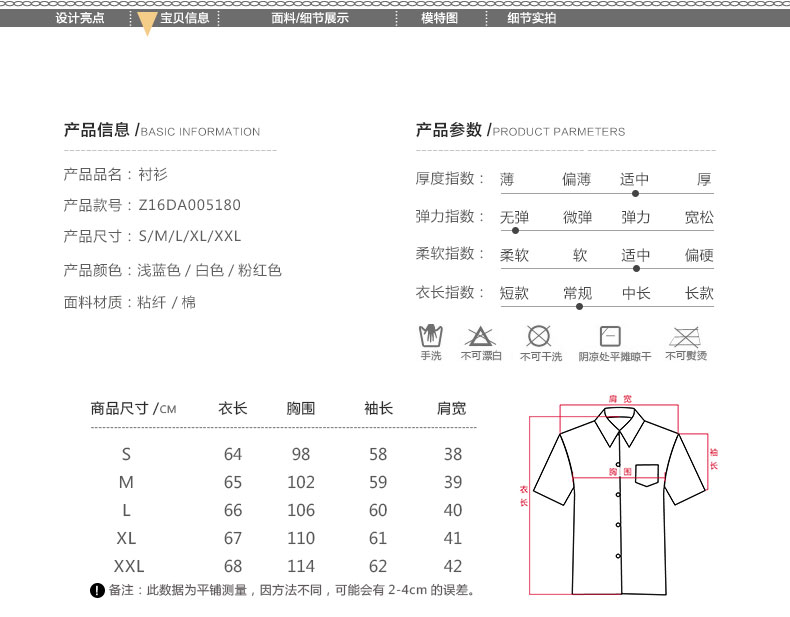The image size is (790, 617).
Task: Click the 胸围 column header in size table
Action: click(x=301, y=408)
